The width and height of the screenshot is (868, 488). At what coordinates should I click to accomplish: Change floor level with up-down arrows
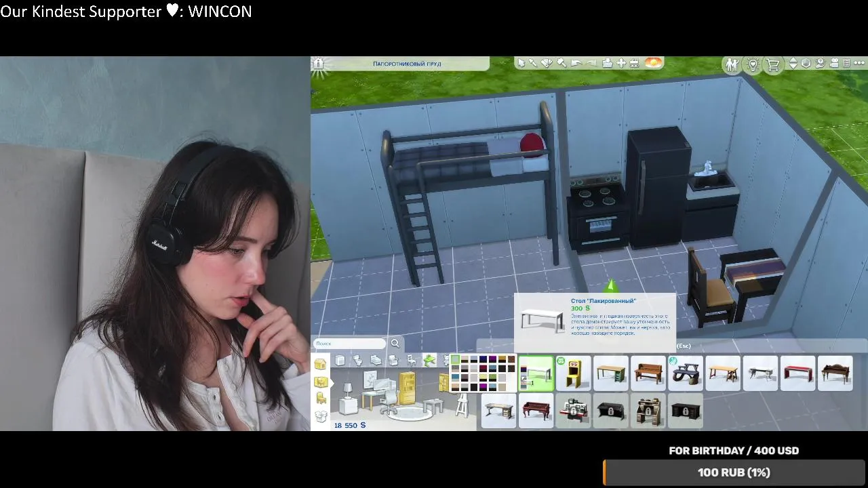pyautogui.click(x=793, y=64)
